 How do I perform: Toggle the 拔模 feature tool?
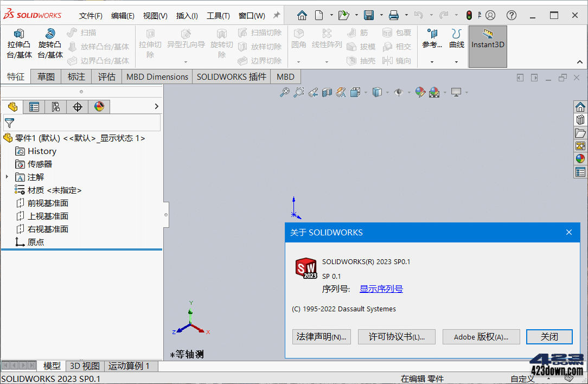361,47
